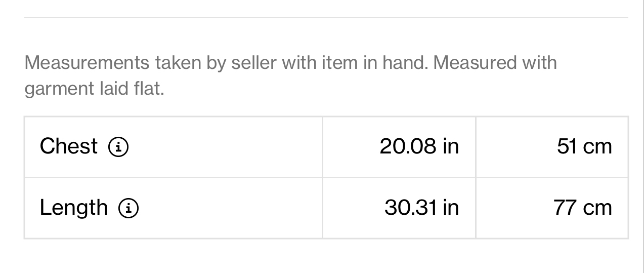The image size is (644, 273).
Task: Click the "in" unit in the Chest row
Action: tap(451, 146)
